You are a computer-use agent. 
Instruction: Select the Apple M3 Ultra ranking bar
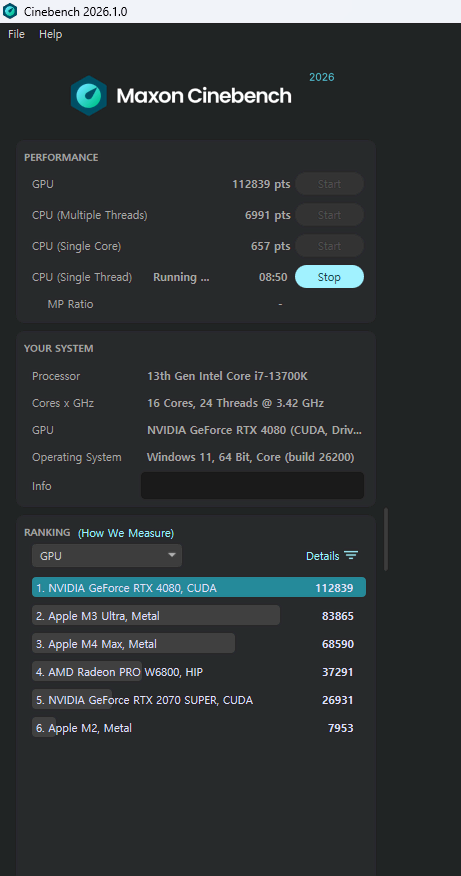(x=156, y=615)
